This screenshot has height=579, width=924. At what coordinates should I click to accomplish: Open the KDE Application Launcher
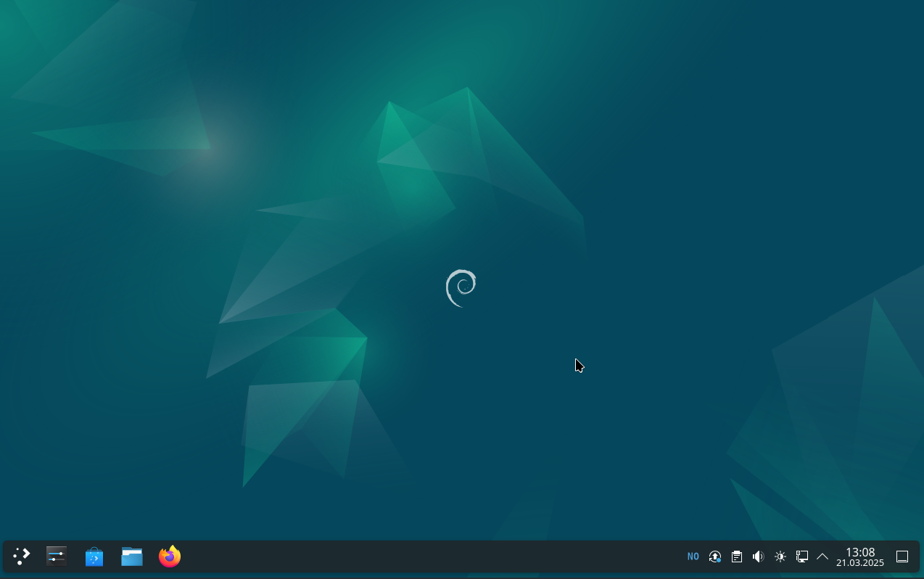[x=22, y=557]
